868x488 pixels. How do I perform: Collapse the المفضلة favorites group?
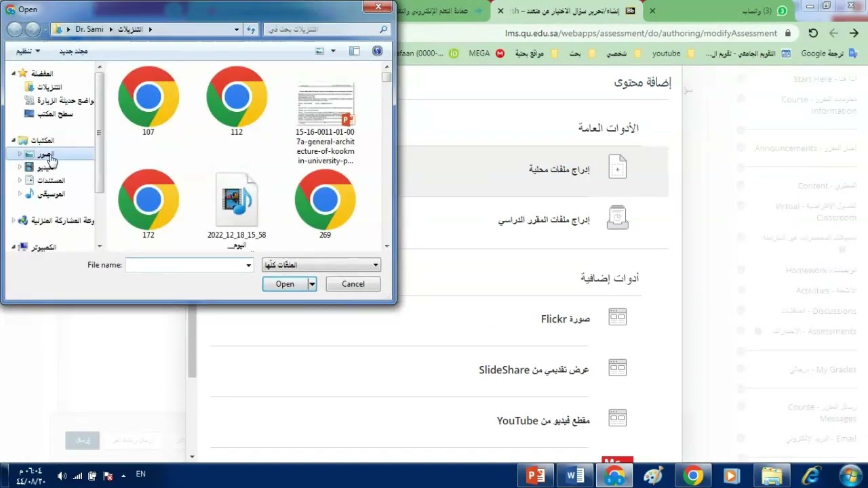14,73
